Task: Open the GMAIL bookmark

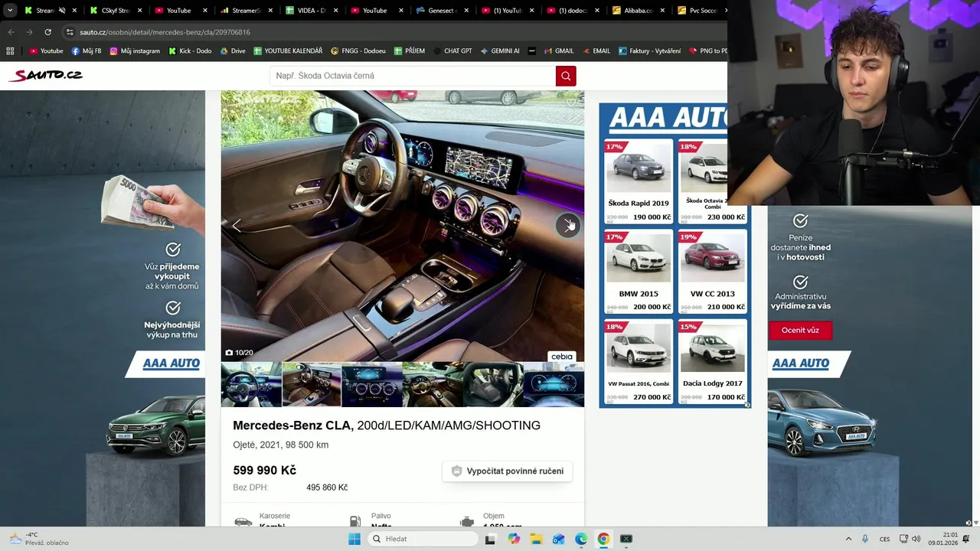Action: 558,51
